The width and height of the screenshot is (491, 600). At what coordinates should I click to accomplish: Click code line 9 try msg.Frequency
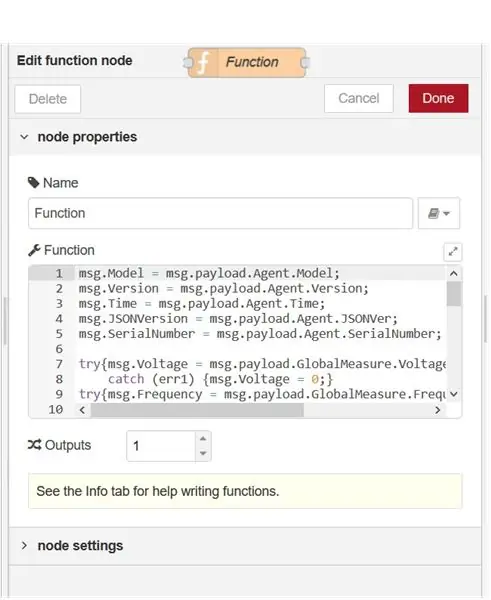pos(262,394)
